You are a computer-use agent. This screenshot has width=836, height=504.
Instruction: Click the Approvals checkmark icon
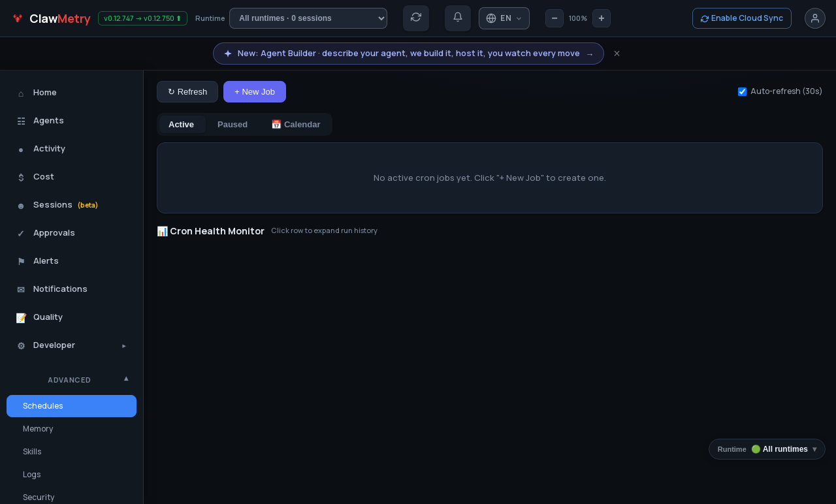pyautogui.click(x=21, y=234)
